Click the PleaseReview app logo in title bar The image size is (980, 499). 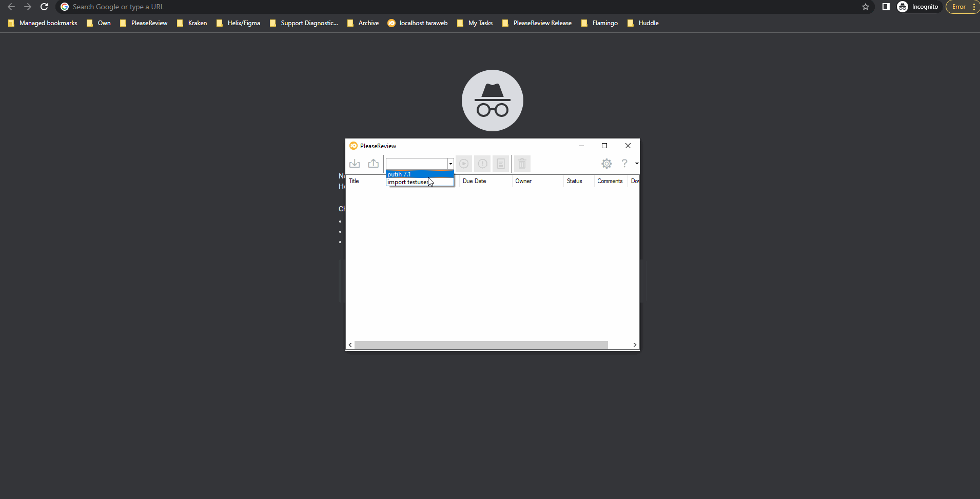pos(354,146)
